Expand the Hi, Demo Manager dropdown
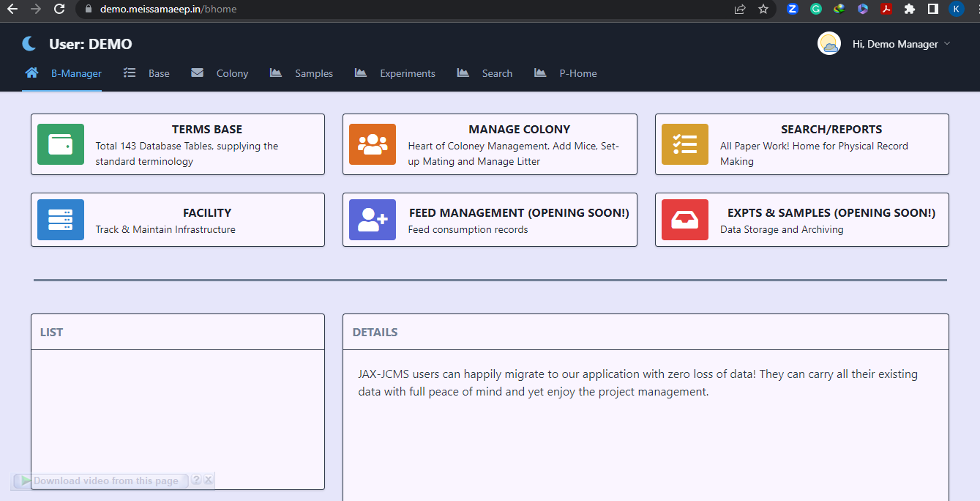The image size is (980, 501). [x=901, y=44]
